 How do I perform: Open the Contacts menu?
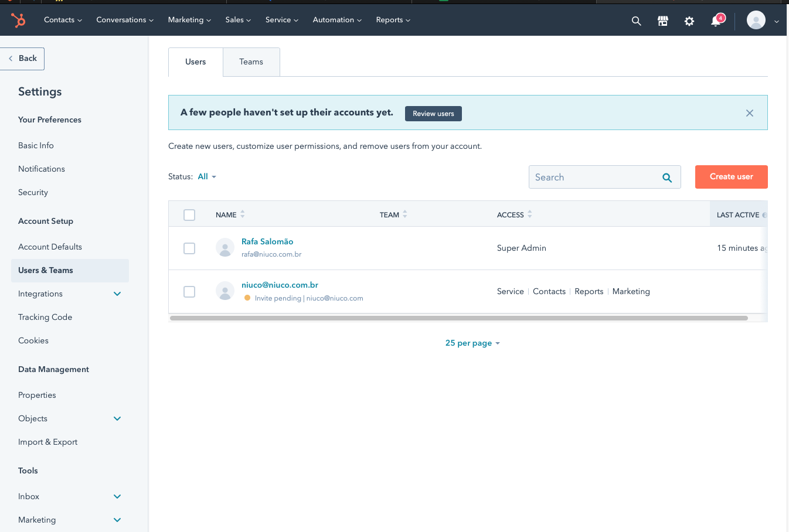(63, 20)
